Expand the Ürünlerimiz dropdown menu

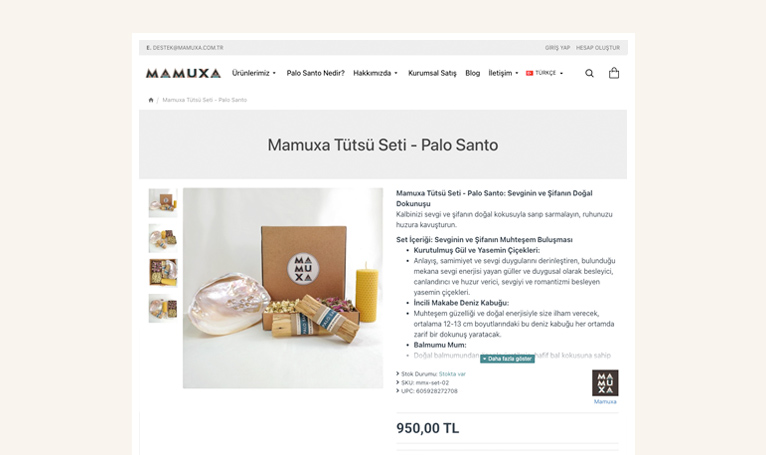pos(254,73)
